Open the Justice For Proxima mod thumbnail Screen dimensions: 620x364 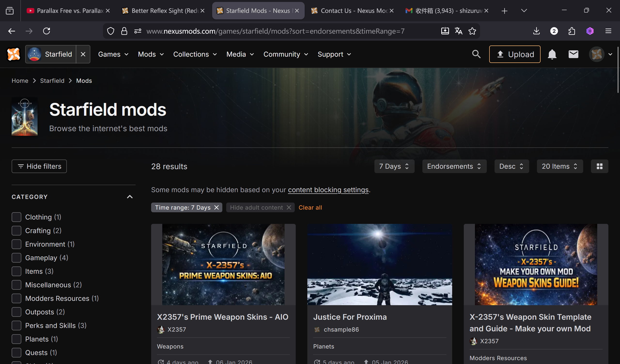tap(379, 264)
